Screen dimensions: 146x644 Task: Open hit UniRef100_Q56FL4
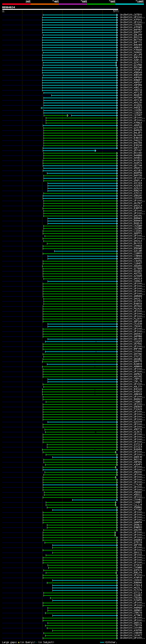pos(131,180)
